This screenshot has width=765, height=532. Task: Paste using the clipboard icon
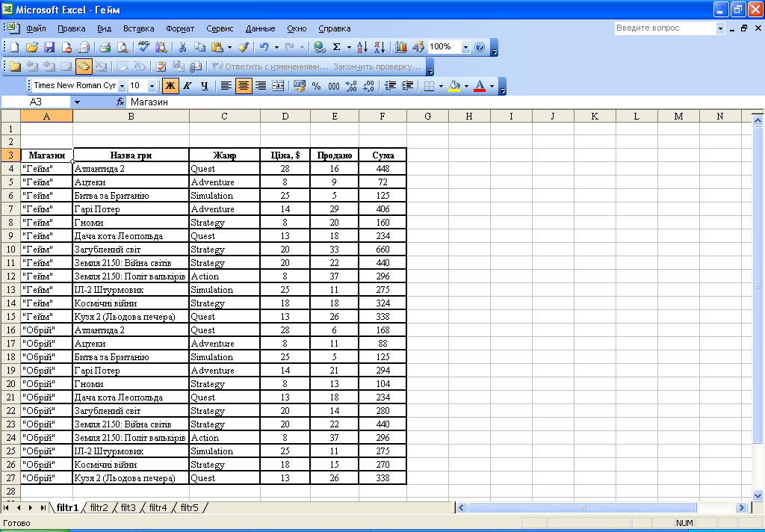point(217,47)
